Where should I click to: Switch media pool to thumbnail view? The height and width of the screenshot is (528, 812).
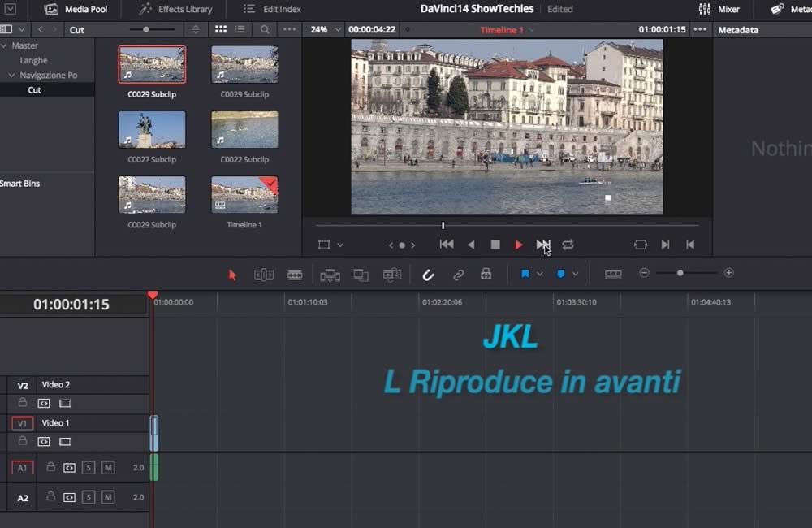click(221, 29)
